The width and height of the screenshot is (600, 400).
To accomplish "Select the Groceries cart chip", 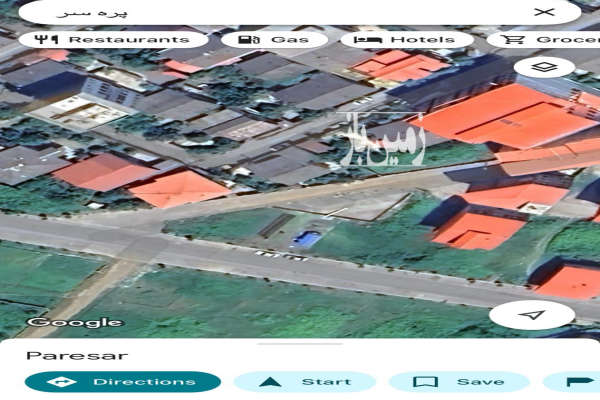I will pos(545,40).
